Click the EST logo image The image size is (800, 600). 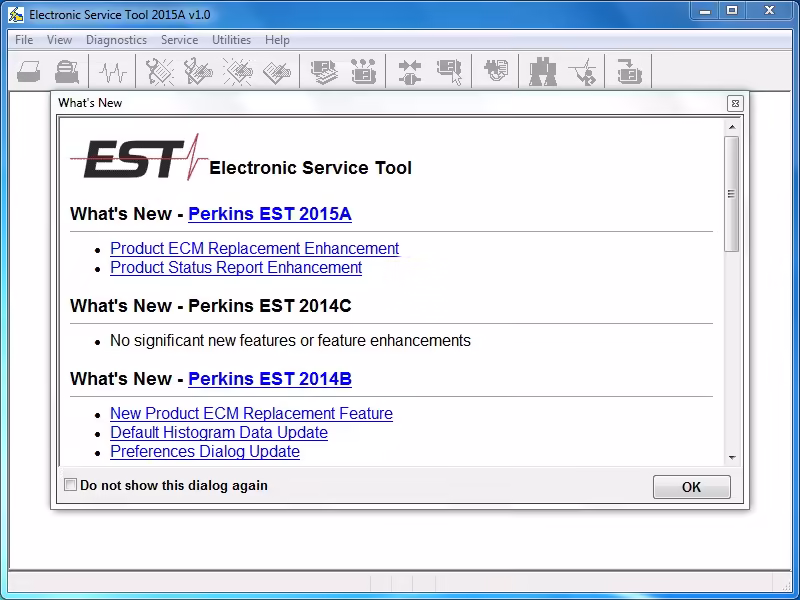[x=139, y=157]
